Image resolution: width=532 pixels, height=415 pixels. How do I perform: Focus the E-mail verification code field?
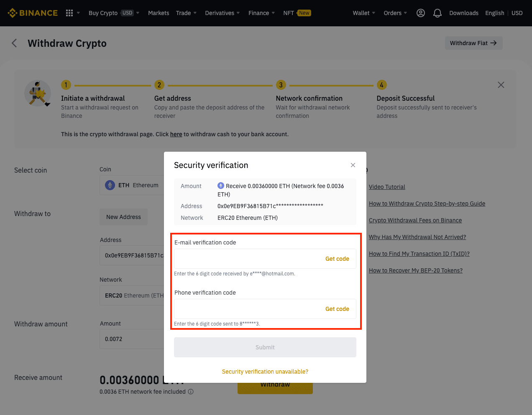[x=265, y=259]
